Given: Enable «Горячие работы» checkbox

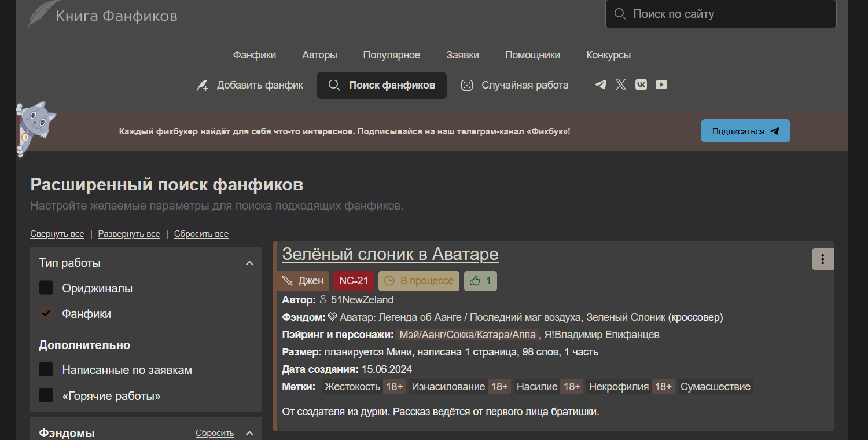Looking at the screenshot, I should (46, 395).
